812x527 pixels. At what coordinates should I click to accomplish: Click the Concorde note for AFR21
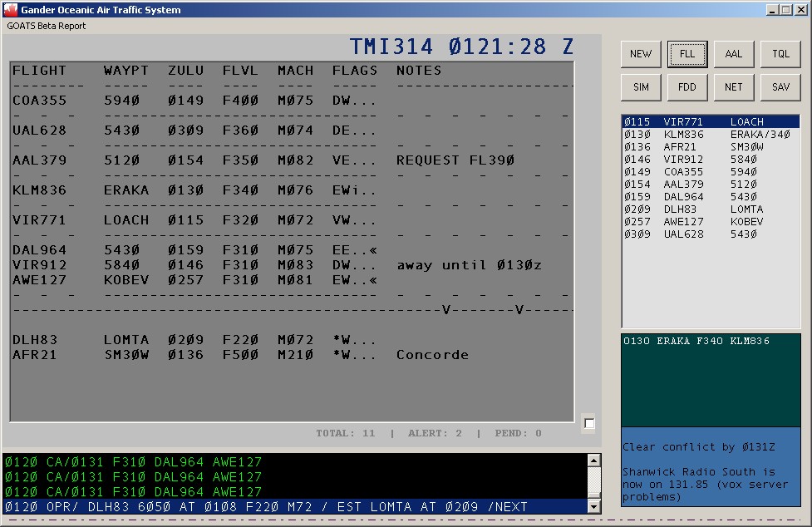432,355
